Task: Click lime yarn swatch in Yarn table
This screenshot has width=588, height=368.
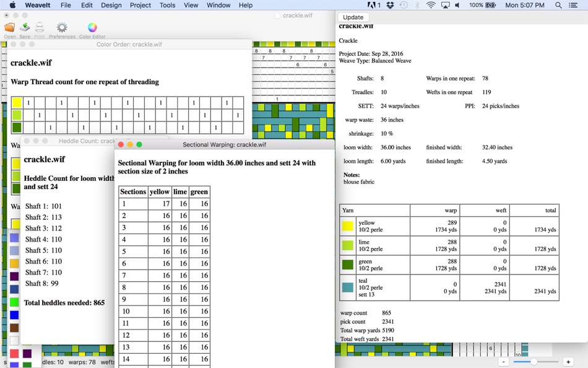Action: coord(348,245)
